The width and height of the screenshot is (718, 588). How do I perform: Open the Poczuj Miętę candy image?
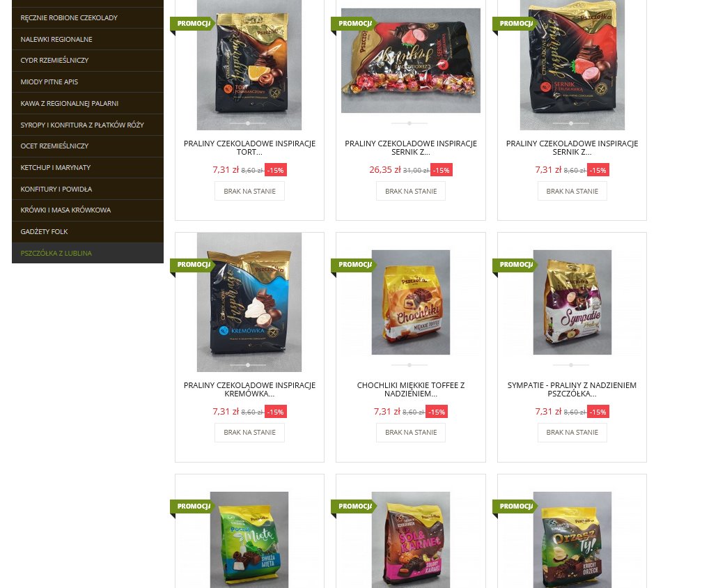point(249,540)
